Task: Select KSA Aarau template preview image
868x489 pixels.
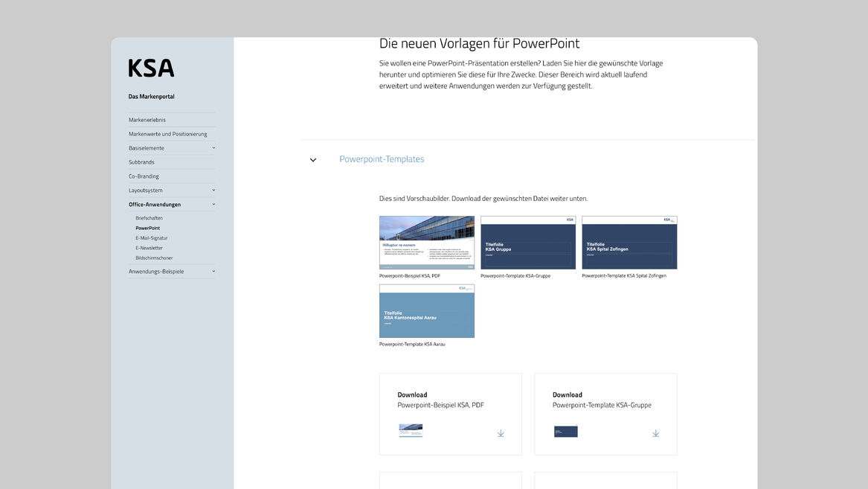Action: pos(426,311)
